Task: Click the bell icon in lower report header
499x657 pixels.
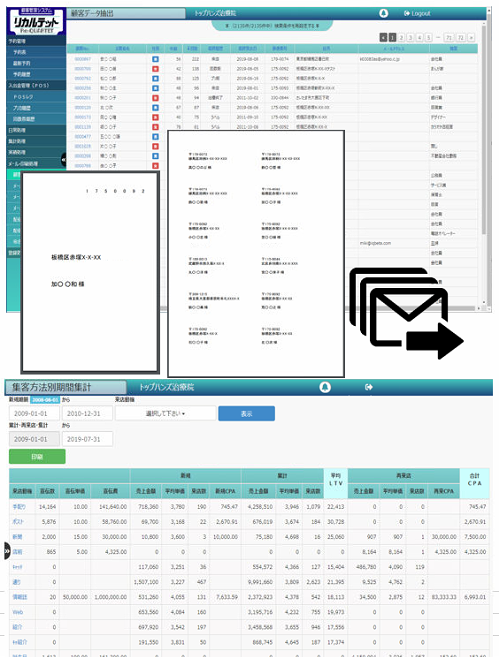Action: [325, 387]
